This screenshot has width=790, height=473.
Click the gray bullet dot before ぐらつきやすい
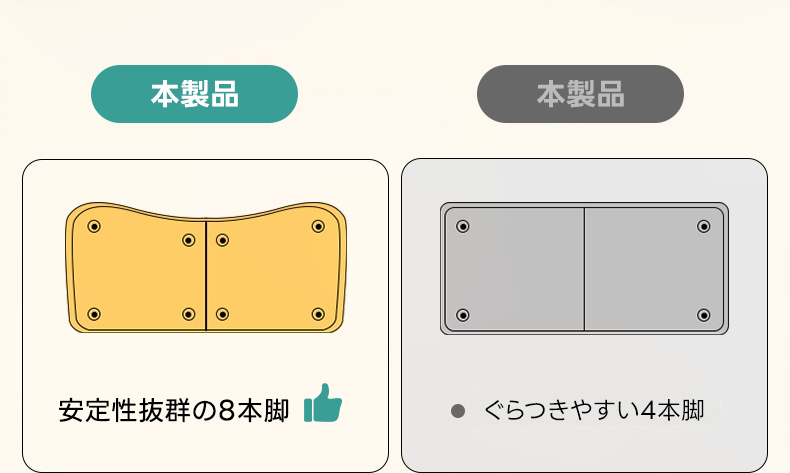click(x=457, y=411)
